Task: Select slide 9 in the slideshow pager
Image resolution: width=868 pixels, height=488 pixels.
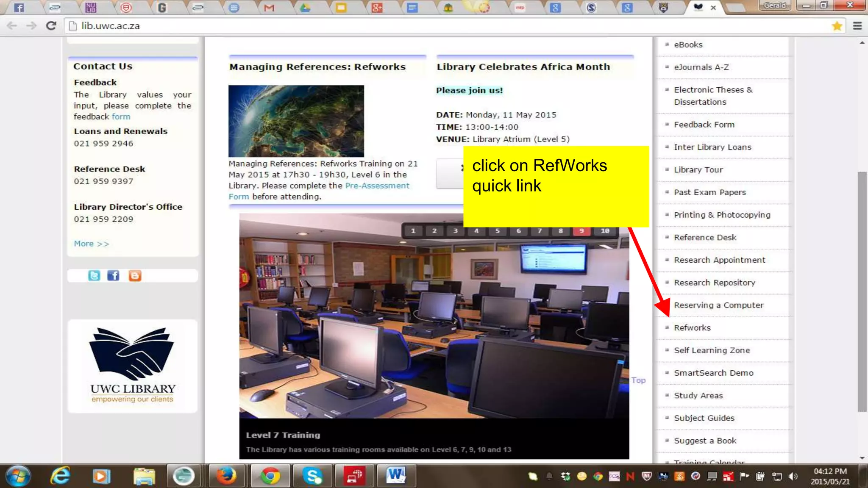Action: coord(581,231)
